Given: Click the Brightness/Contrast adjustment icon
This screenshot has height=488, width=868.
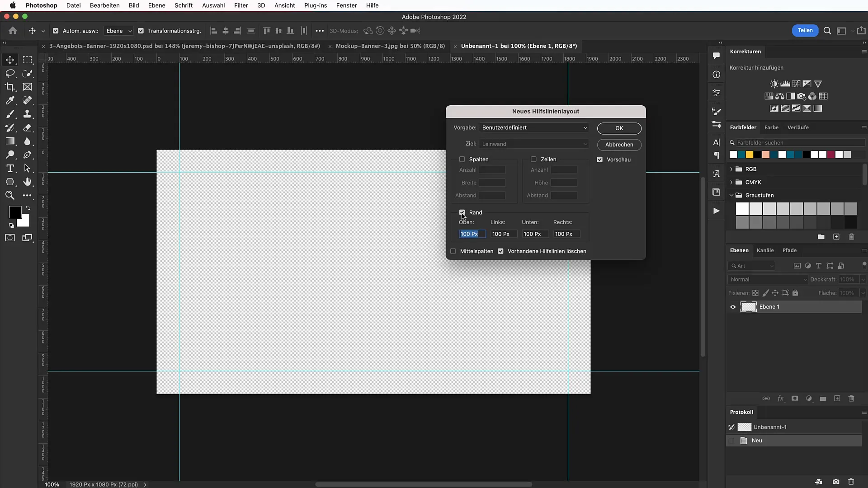Looking at the screenshot, I should 774,84.
